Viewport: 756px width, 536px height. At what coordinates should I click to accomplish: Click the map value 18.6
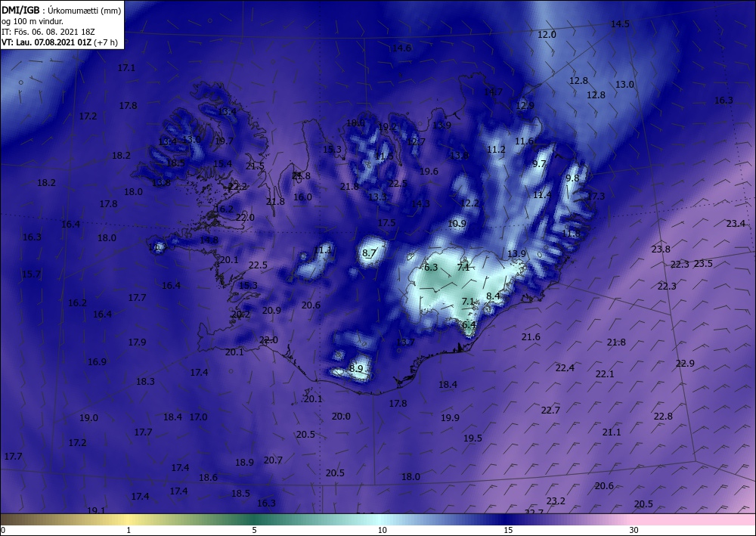tap(209, 477)
